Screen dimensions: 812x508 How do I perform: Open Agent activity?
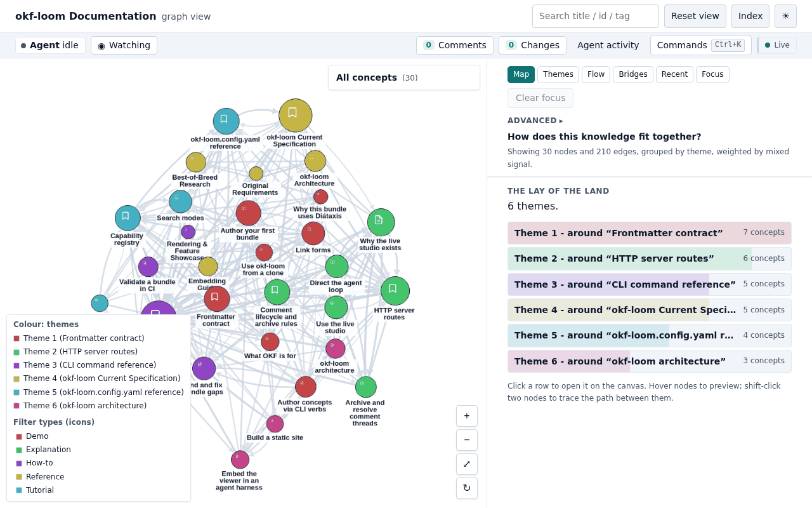tap(608, 46)
